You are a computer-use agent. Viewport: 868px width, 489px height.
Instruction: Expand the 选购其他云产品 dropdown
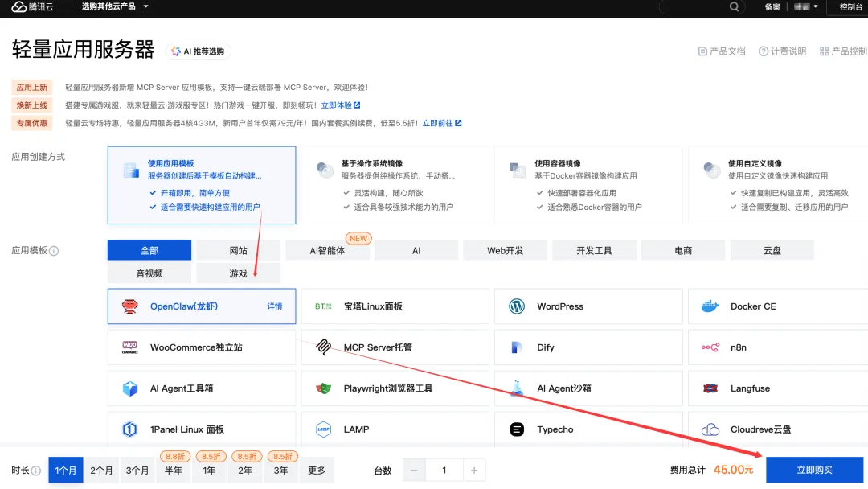(x=115, y=6)
